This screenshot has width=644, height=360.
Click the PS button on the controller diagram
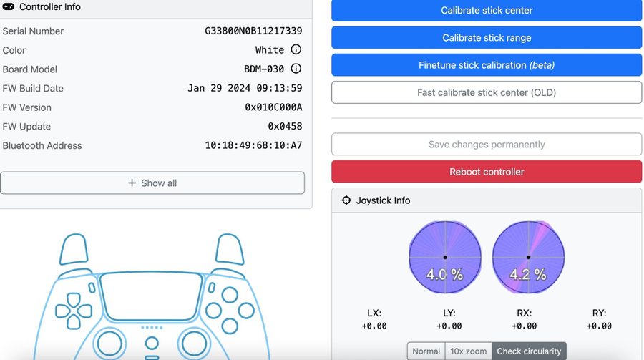152,343
